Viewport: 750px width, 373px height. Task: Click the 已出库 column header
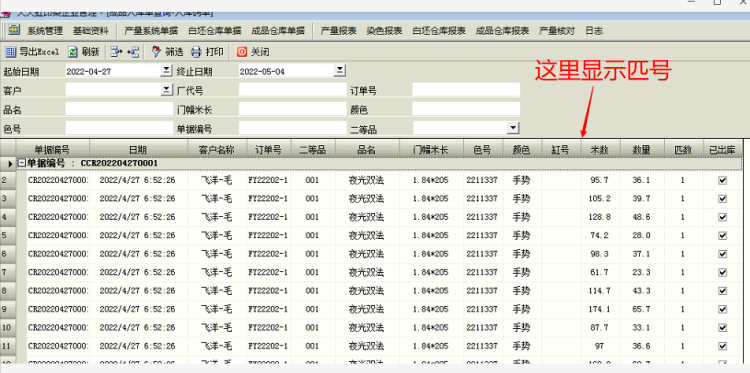click(x=722, y=149)
